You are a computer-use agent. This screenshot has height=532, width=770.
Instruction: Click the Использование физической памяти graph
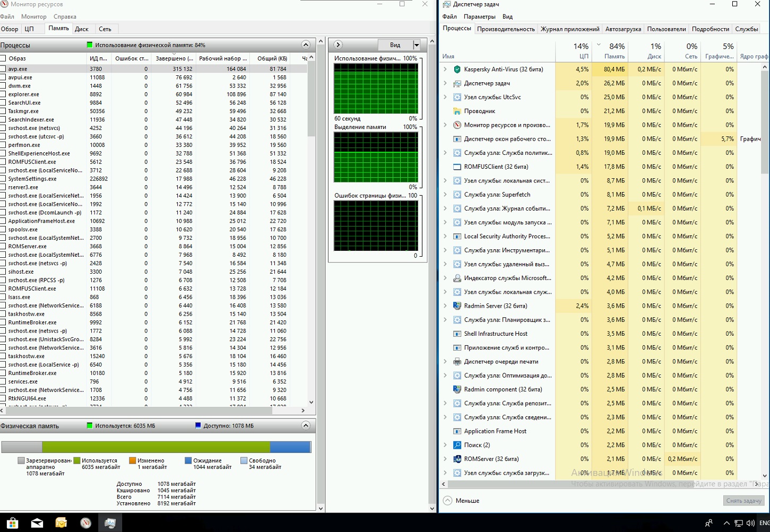pos(376,89)
